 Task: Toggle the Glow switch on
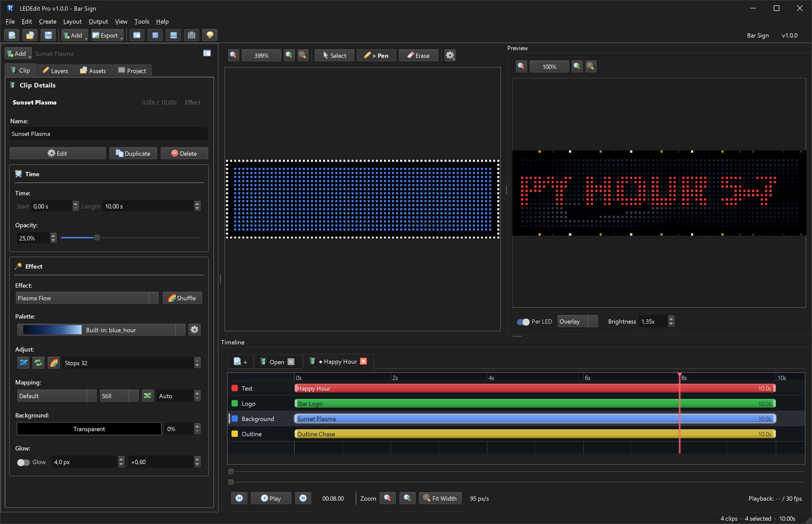tap(23, 462)
